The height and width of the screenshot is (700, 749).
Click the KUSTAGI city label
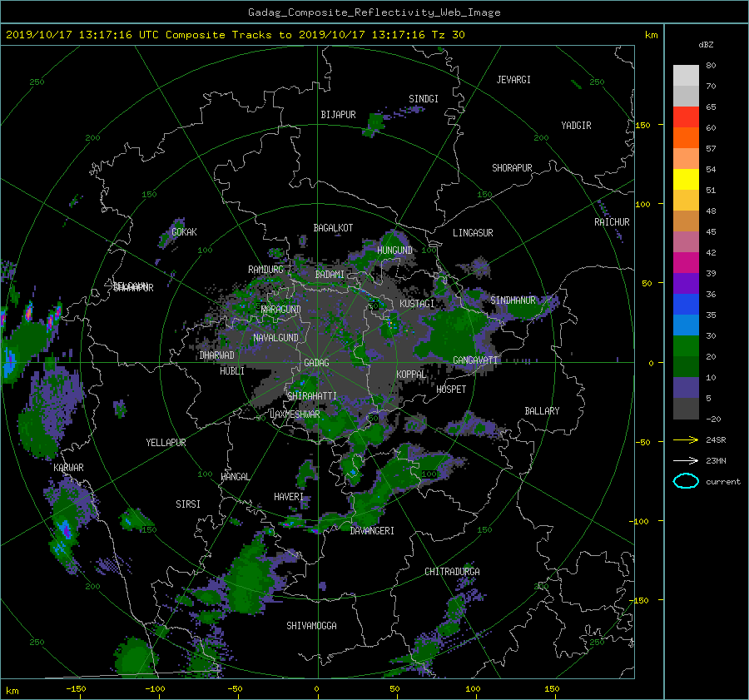(417, 304)
